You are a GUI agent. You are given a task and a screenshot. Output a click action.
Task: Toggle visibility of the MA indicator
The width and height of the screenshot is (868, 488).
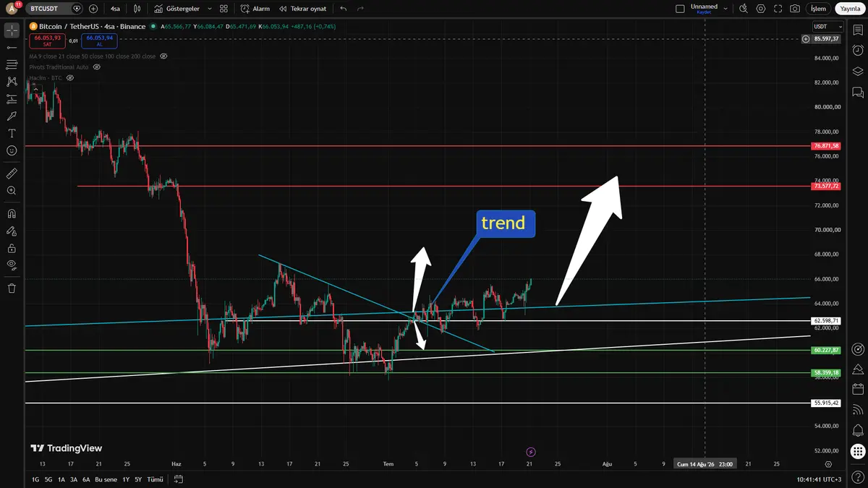[x=164, y=56]
